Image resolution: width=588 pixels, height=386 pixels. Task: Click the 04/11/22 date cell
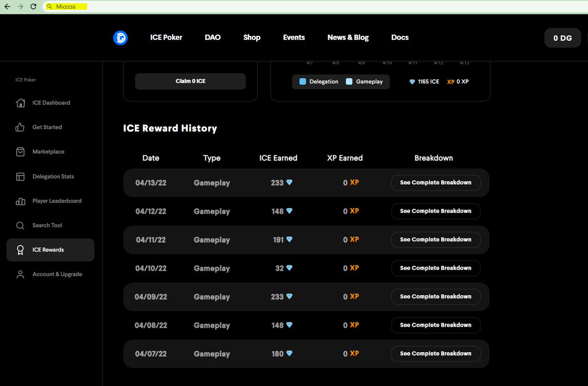151,240
